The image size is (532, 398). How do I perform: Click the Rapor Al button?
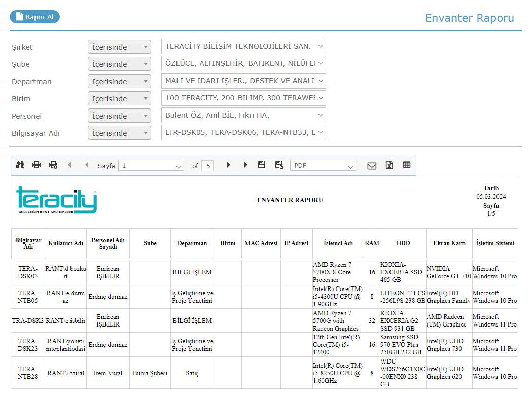click(34, 17)
